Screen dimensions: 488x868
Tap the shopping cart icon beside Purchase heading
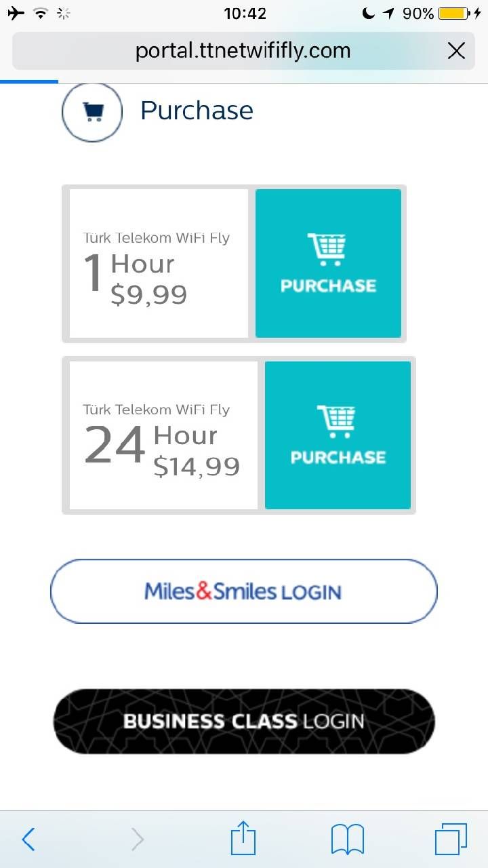92,111
